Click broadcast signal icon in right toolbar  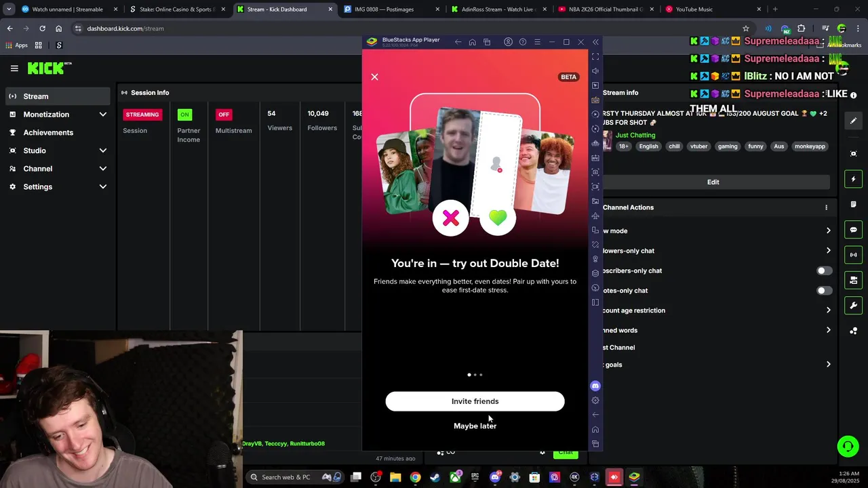click(854, 255)
